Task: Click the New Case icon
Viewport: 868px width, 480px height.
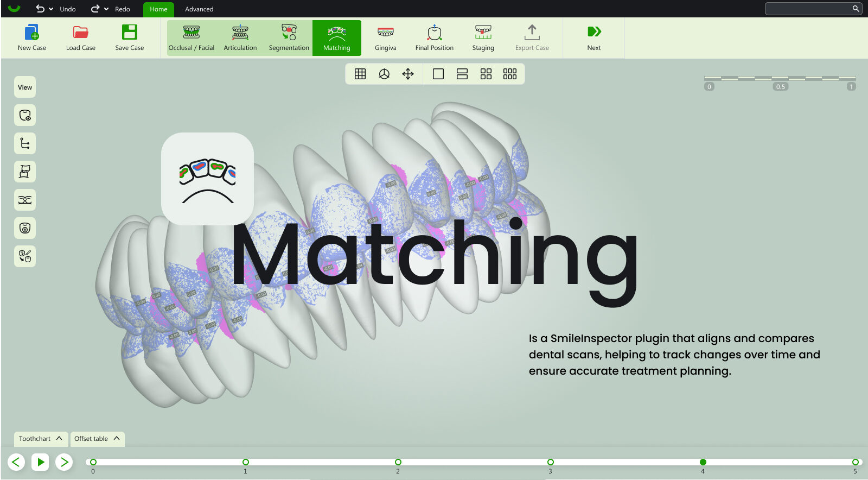Action: [32, 33]
